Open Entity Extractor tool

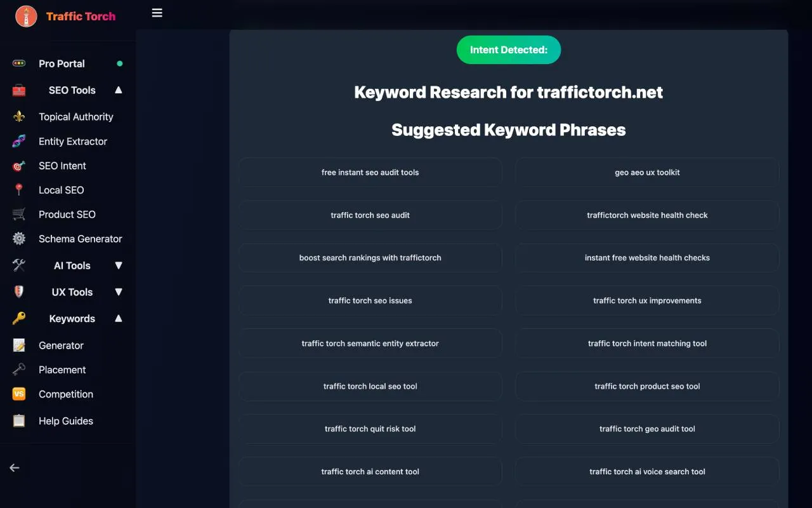[x=73, y=142]
